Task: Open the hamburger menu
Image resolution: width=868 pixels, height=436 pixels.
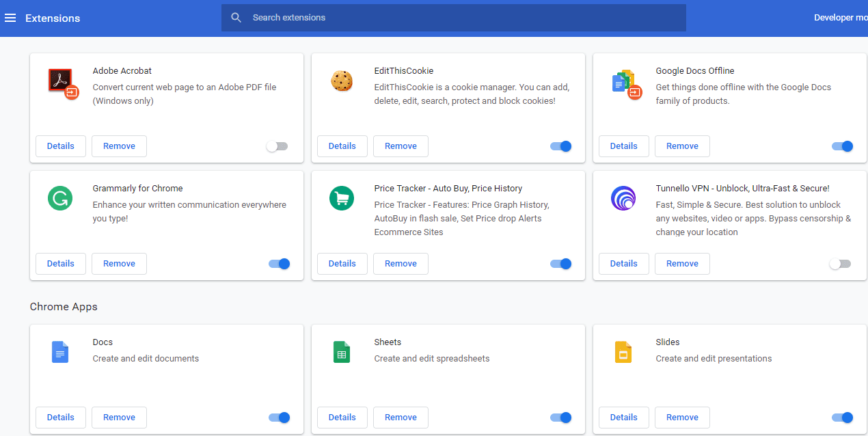Action: [x=10, y=17]
